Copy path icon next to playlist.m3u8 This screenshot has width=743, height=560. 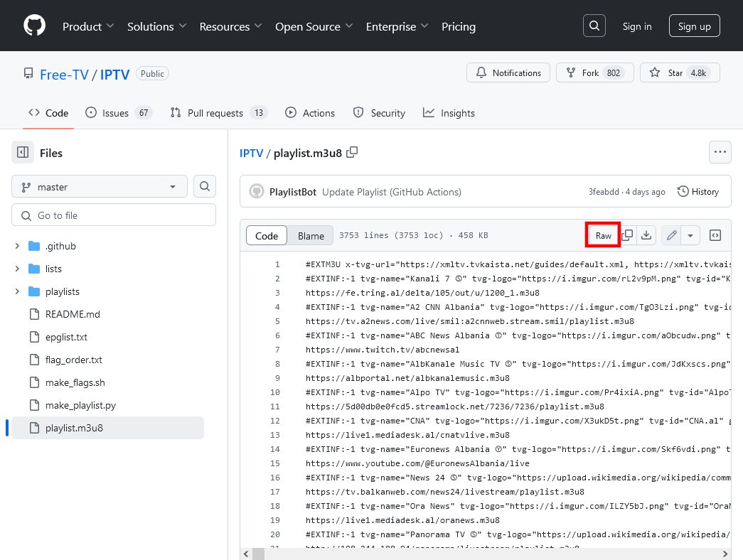(x=352, y=153)
